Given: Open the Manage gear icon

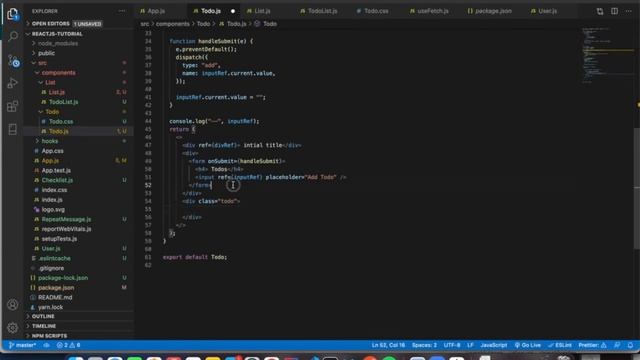Looking at the screenshot, I should [13, 327].
